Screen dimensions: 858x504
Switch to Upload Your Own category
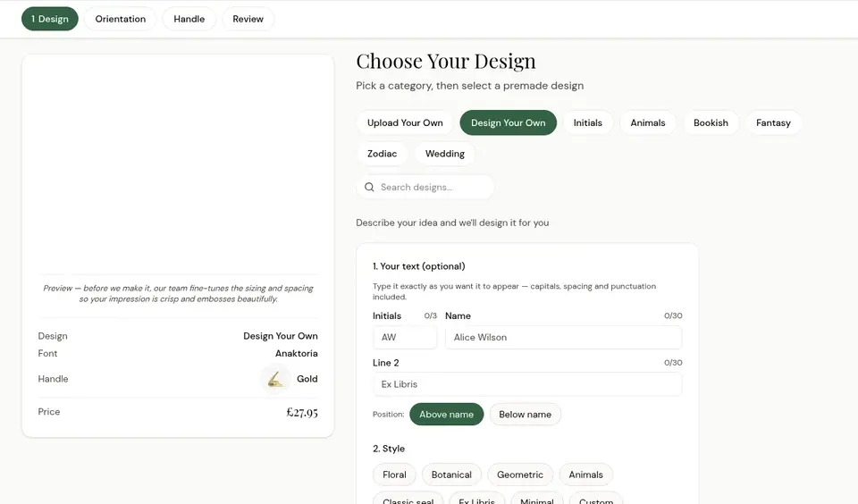[405, 122]
